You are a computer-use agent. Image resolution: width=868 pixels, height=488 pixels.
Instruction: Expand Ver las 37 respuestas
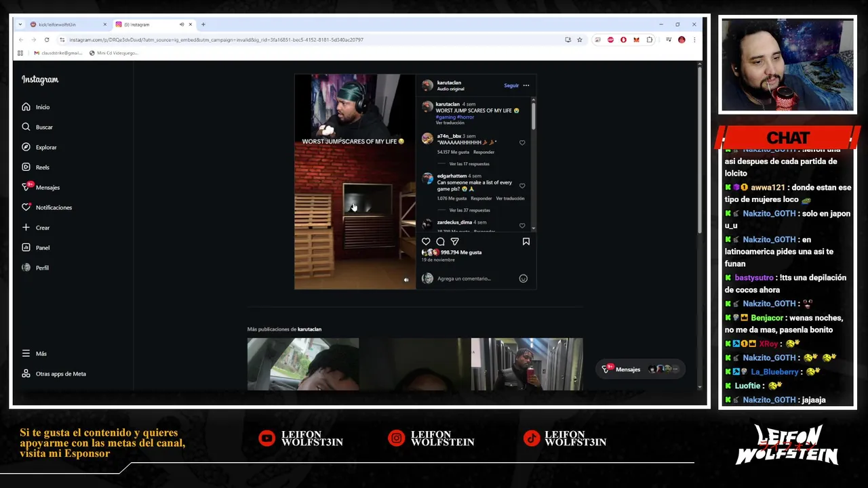469,210
